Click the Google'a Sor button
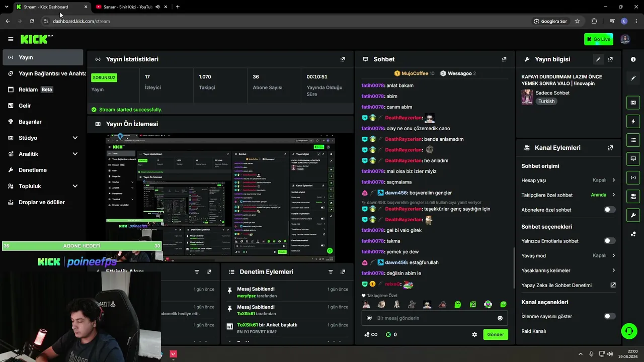The width and height of the screenshot is (644, 362). pyautogui.click(x=550, y=21)
